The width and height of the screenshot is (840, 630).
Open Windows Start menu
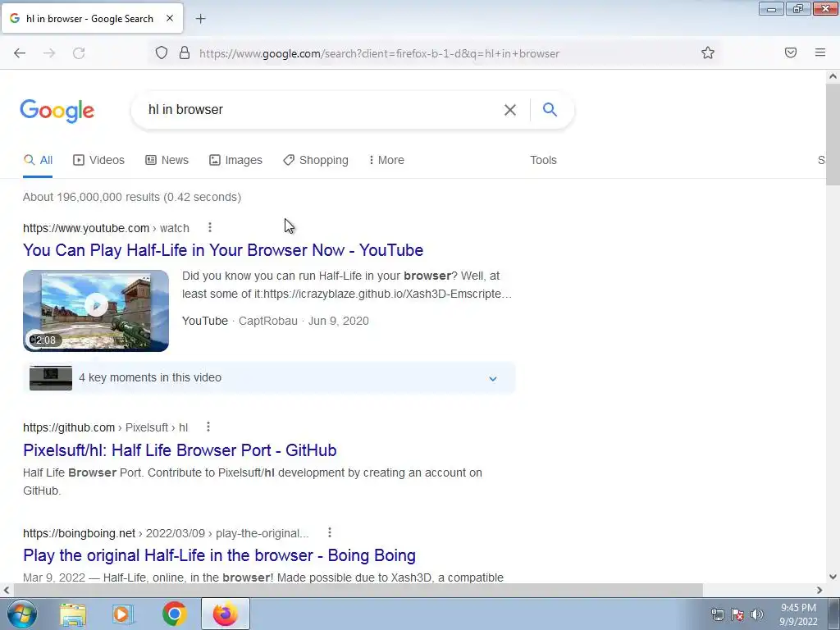(22, 614)
